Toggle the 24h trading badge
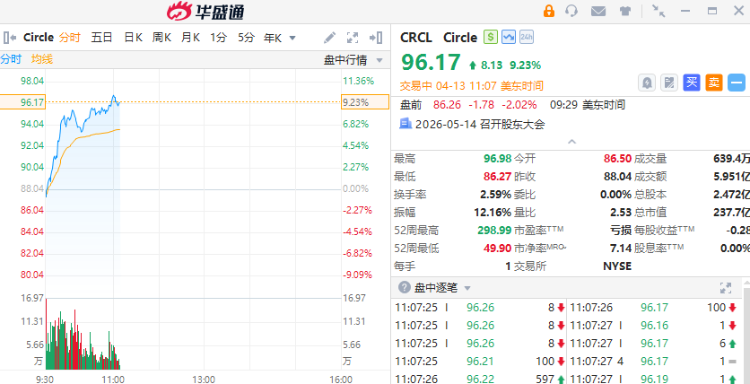This screenshot has width=750, height=384. [527, 37]
